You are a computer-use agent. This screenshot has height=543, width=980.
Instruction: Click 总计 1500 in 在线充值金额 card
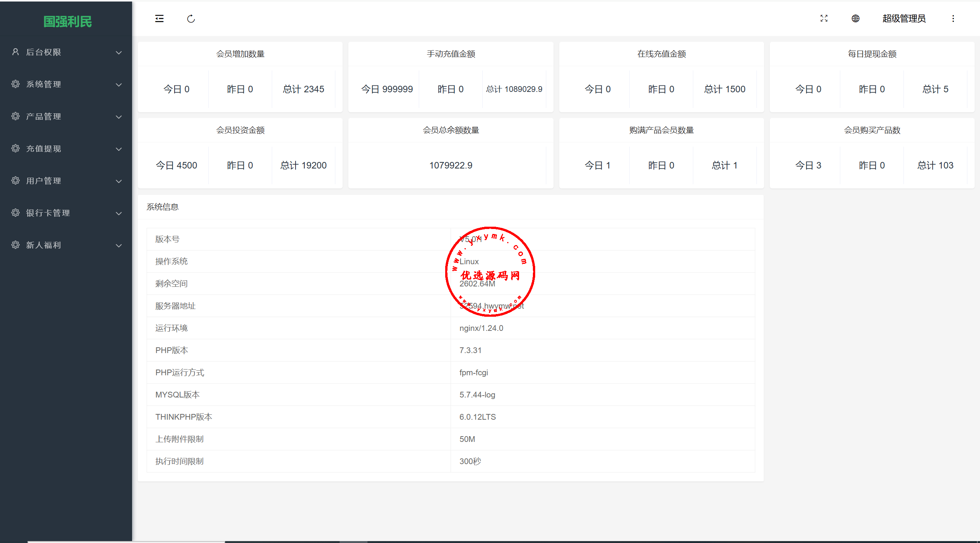coord(725,89)
